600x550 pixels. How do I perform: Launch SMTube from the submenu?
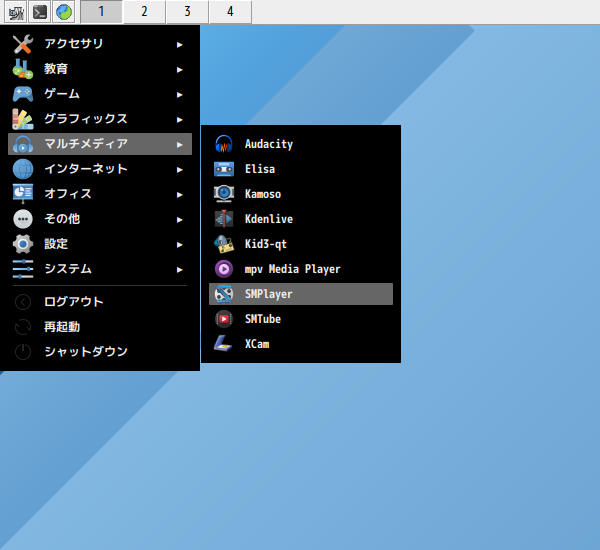coord(301,319)
